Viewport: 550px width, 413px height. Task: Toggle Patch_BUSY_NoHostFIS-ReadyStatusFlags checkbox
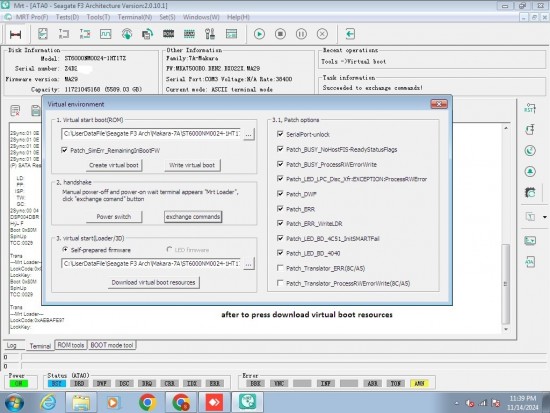click(280, 149)
